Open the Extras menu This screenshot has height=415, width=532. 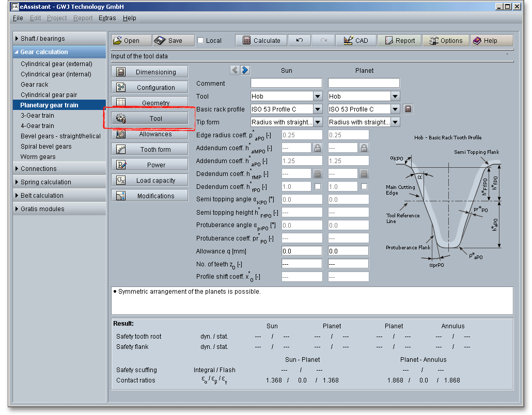(107, 18)
